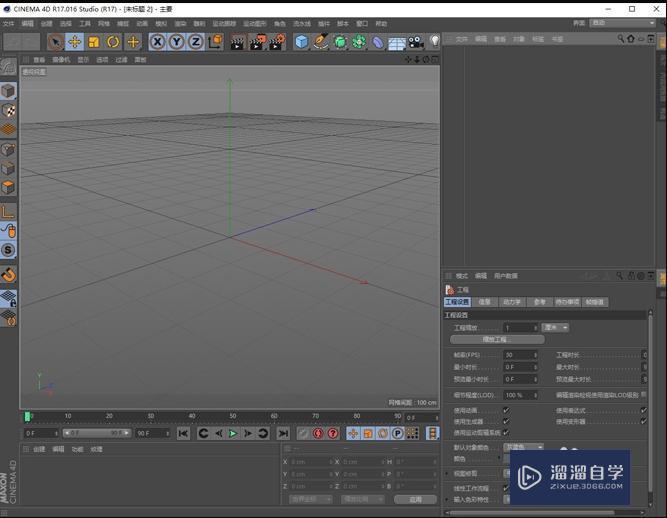Image resolution: width=667 pixels, height=518 pixels.
Task: Toggle the X axis lock
Action: tap(157, 42)
